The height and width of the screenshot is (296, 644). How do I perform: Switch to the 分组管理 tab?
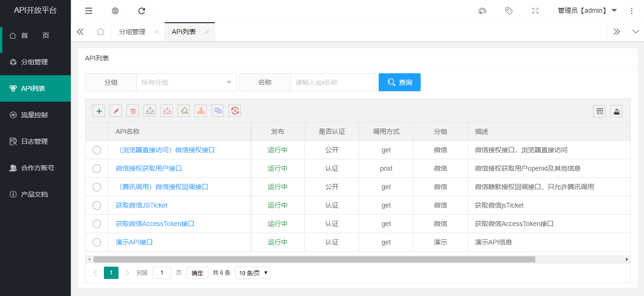[132, 32]
